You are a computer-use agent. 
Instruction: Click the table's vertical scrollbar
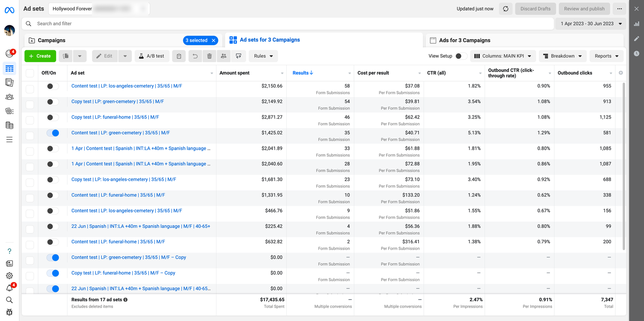(625, 166)
